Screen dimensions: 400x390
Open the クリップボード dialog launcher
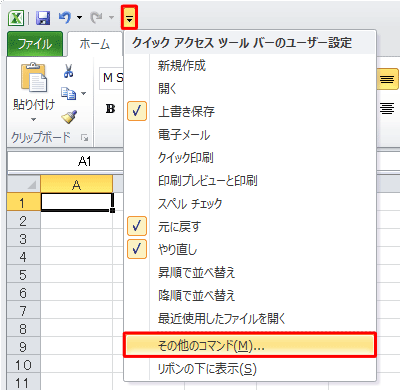[84, 138]
